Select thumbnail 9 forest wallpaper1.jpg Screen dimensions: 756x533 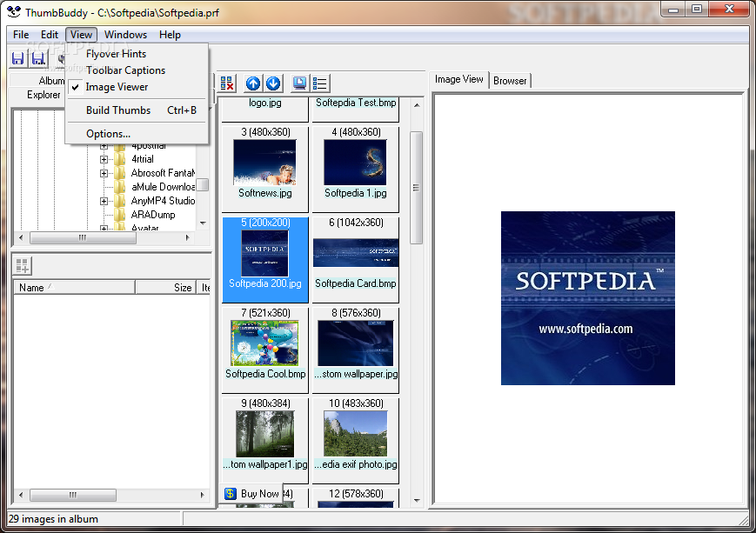point(264,441)
